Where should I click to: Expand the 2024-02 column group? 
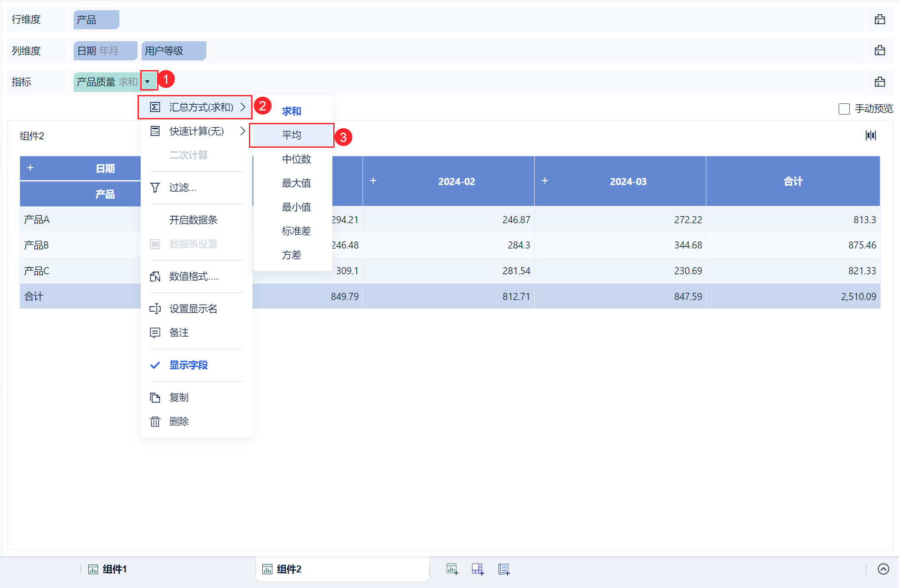(373, 181)
